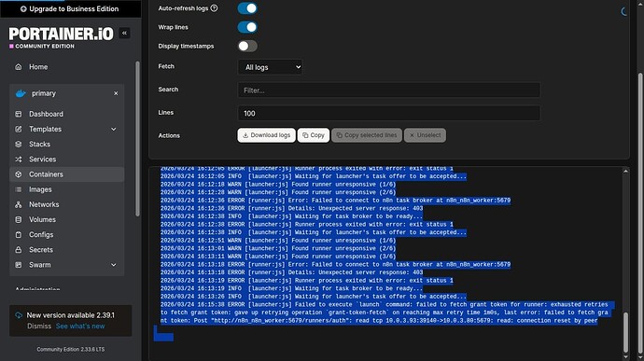Click the Dashboard icon
This screenshot has height=361, width=644.
coord(18,114)
